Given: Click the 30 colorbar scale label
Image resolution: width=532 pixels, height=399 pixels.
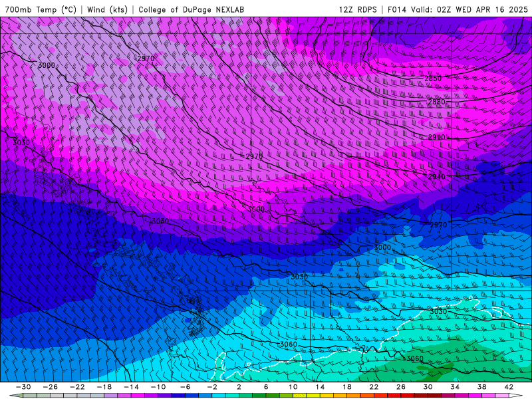Looking at the screenshot, I should [428, 387].
